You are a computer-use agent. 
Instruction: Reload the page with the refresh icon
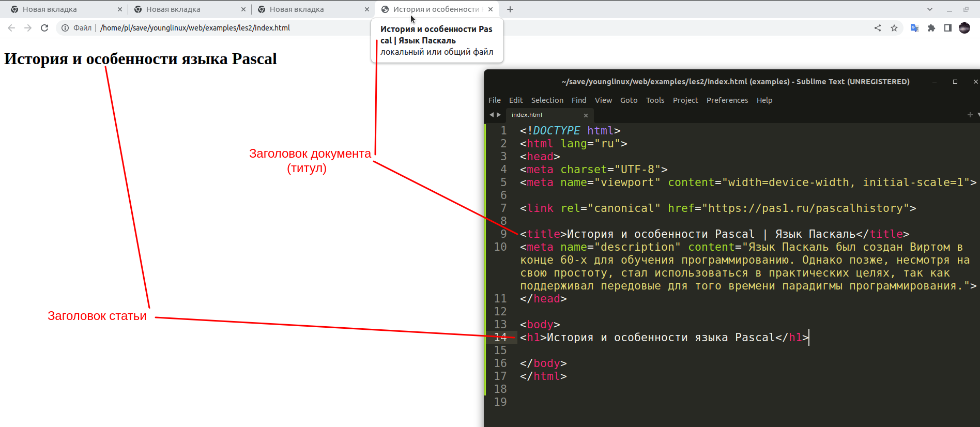(44, 28)
